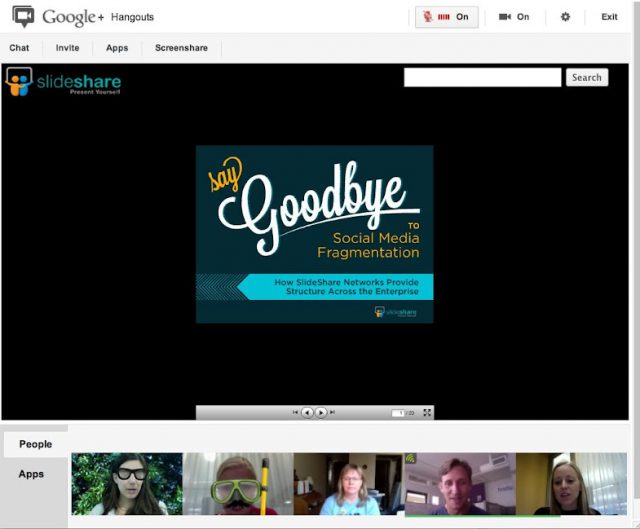Turn off the camera On button
640x529 pixels.
tap(514, 17)
